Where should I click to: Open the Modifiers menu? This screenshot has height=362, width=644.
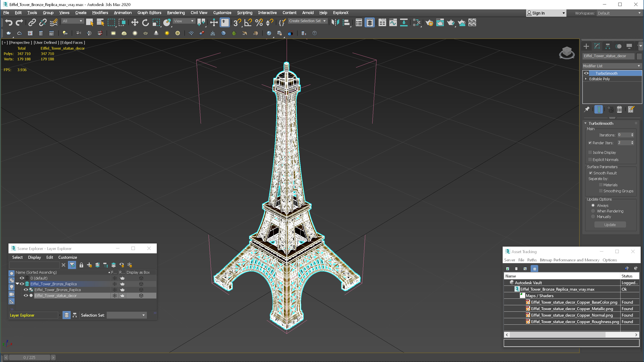point(100,12)
